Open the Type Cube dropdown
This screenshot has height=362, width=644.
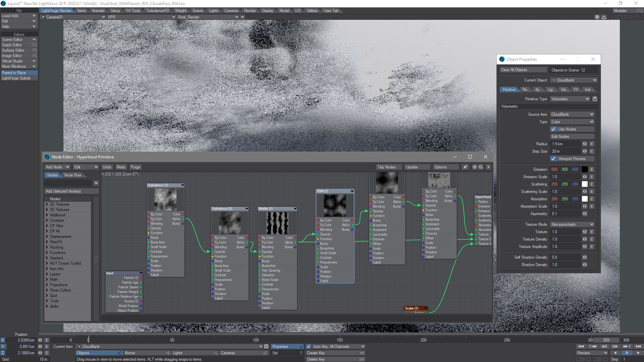[572, 122]
